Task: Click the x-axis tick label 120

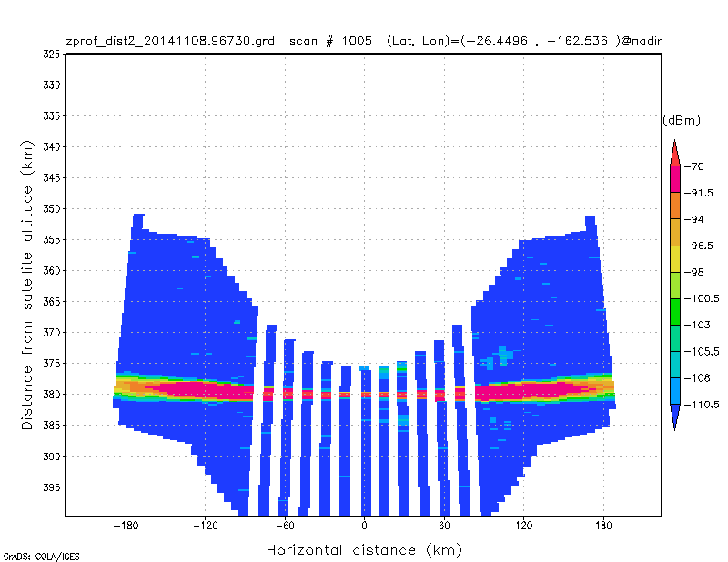Action: (524, 526)
